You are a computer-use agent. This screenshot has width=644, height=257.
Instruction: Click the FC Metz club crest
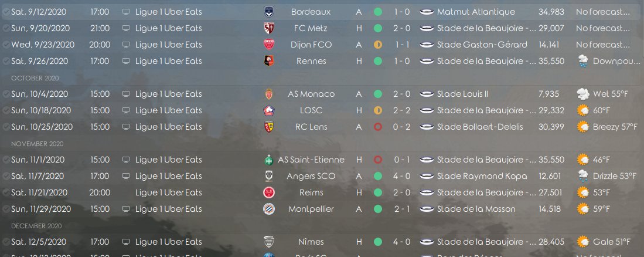(x=269, y=28)
